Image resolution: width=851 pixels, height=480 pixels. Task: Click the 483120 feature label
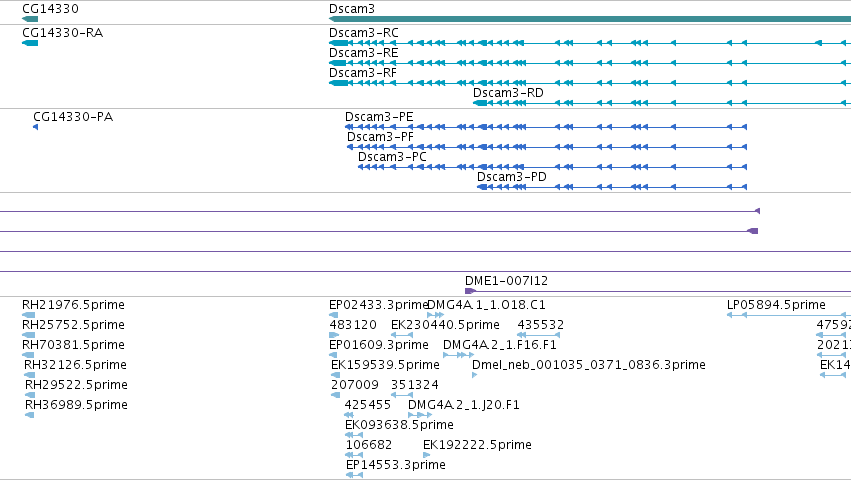pos(353,325)
